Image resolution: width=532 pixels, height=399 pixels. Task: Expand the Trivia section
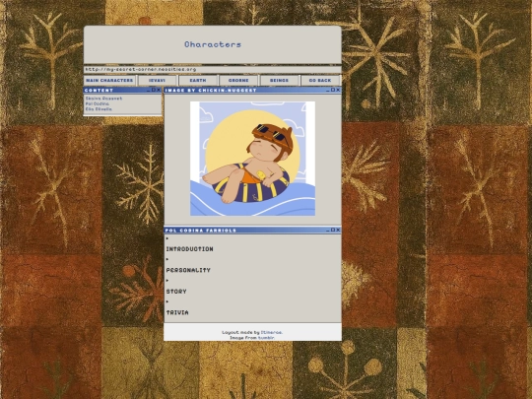[177, 312]
